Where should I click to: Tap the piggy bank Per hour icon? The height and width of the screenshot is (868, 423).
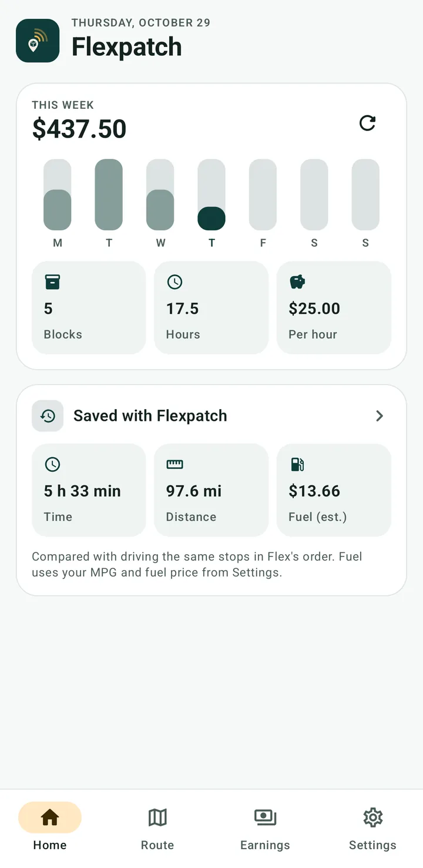coord(297,282)
